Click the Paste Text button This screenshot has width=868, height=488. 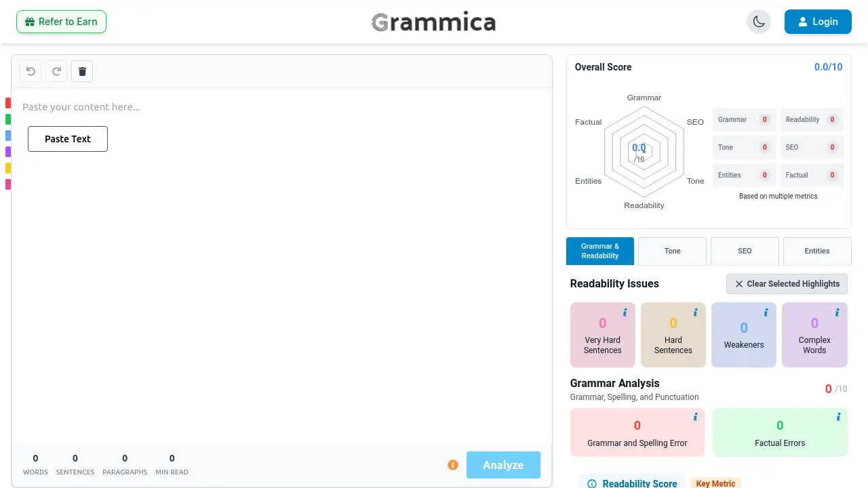pos(68,139)
